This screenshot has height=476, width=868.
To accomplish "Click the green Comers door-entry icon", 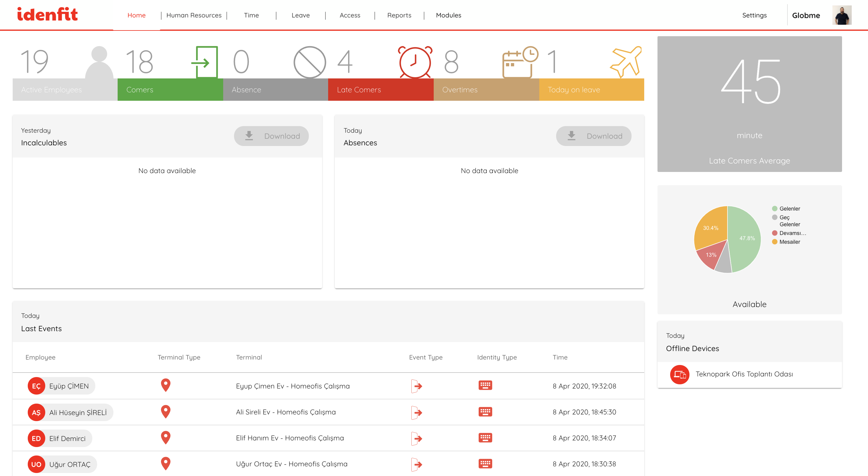I will (205, 62).
